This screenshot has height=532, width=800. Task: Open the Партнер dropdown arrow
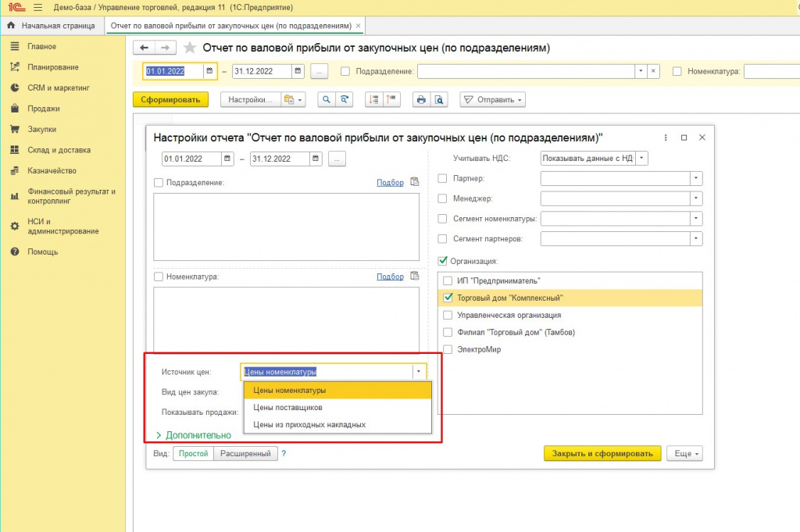(696, 179)
